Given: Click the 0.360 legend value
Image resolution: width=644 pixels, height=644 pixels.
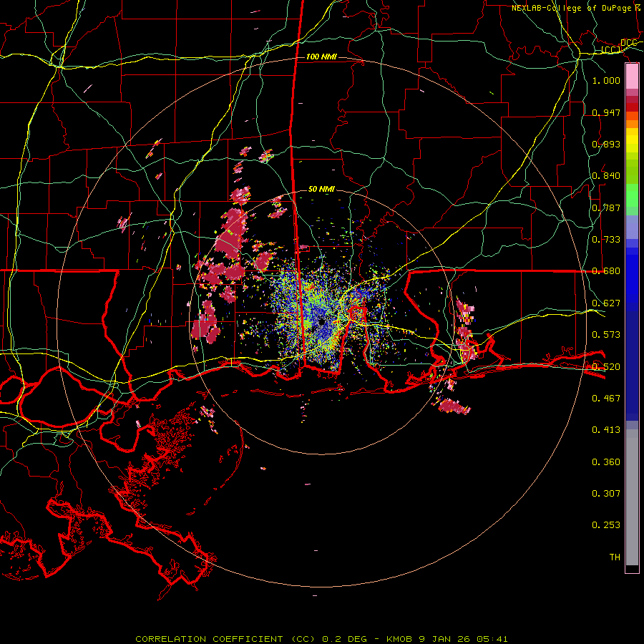Looking at the screenshot, I should (x=606, y=462).
